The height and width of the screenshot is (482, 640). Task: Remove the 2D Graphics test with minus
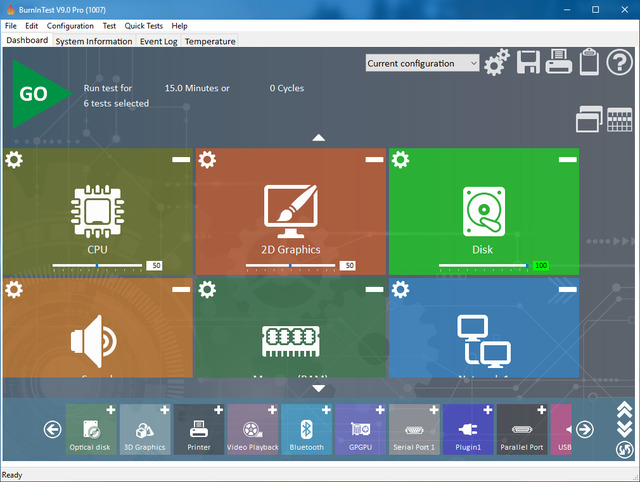tap(373, 159)
